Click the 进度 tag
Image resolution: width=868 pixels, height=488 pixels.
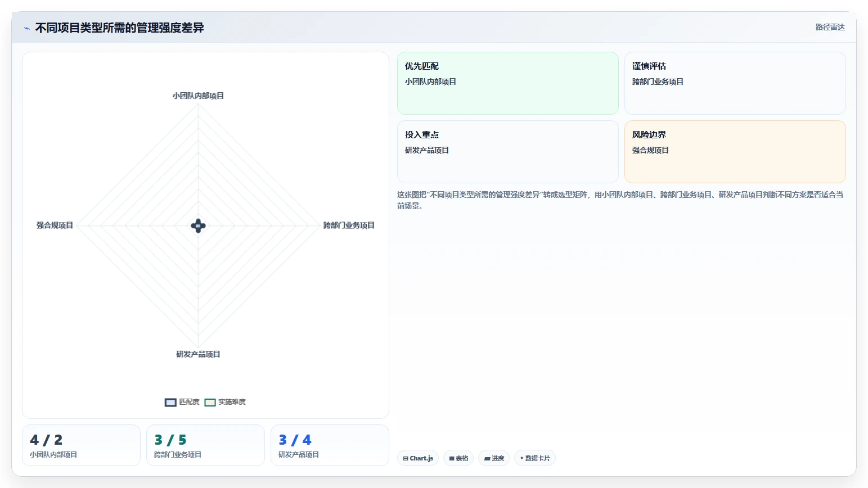click(494, 458)
